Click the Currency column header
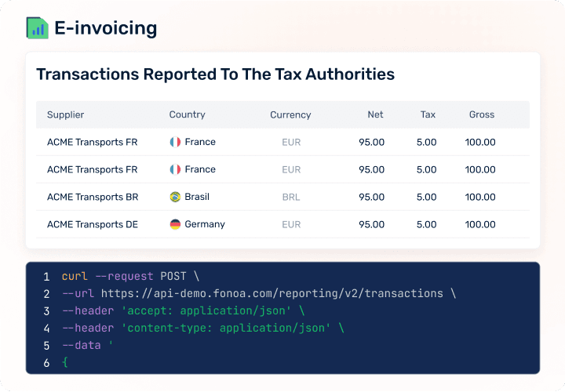Image resolution: width=565 pixels, height=392 pixels. click(290, 114)
